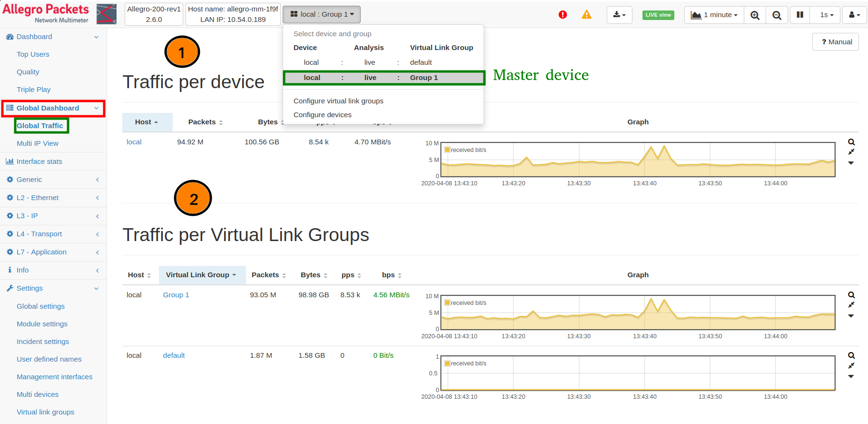Select Global Dashboard in sidebar
868x424 pixels.
[48, 108]
